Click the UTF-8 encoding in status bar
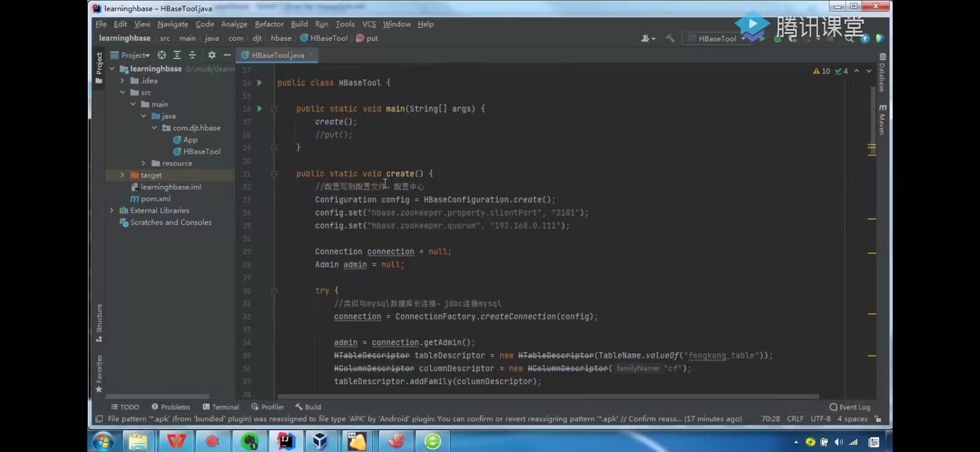Screen dimensions: 980x452 click(x=820, y=419)
